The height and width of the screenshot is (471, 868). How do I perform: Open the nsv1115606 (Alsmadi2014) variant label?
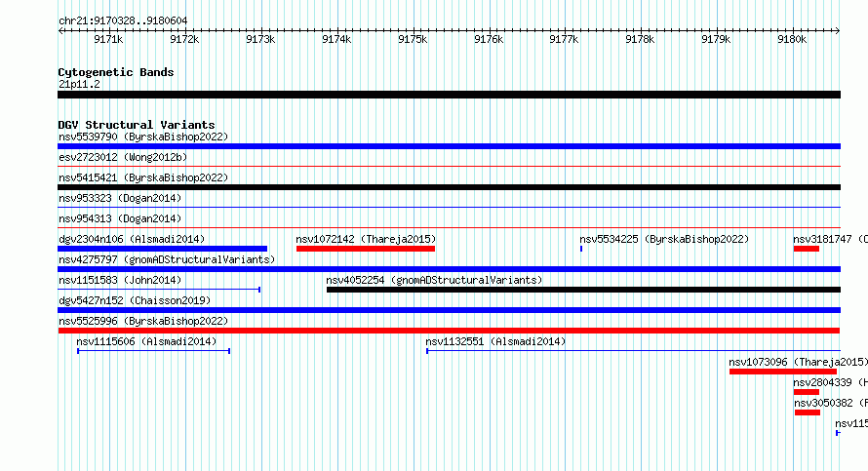[146, 341]
